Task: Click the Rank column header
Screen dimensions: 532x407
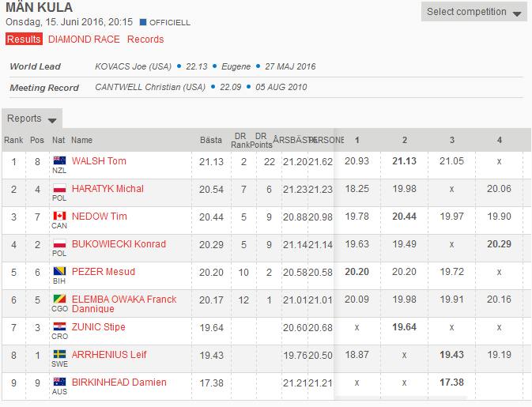Action: 13,140
